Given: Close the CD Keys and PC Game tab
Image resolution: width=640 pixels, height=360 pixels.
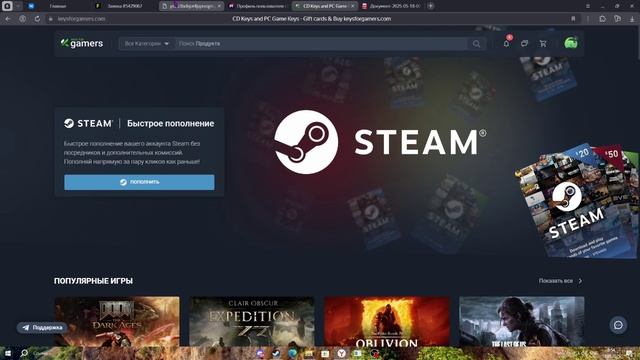Looking at the screenshot, I should [353, 6].
